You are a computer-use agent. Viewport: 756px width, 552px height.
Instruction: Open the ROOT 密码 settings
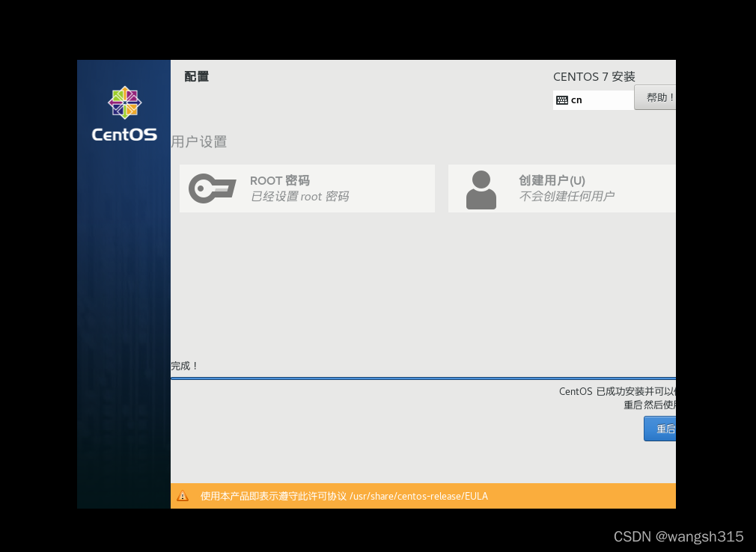(307, 188)
